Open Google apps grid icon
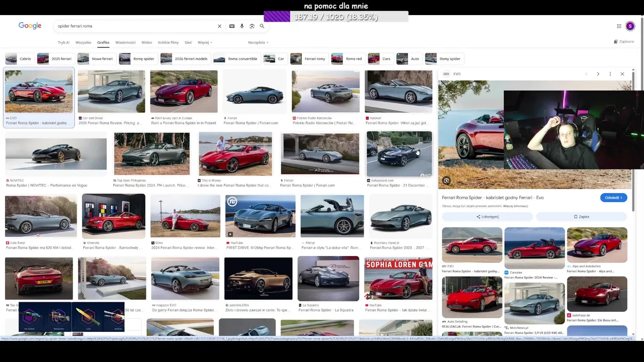This screenshot has height=362, width=644. (619, 26)
